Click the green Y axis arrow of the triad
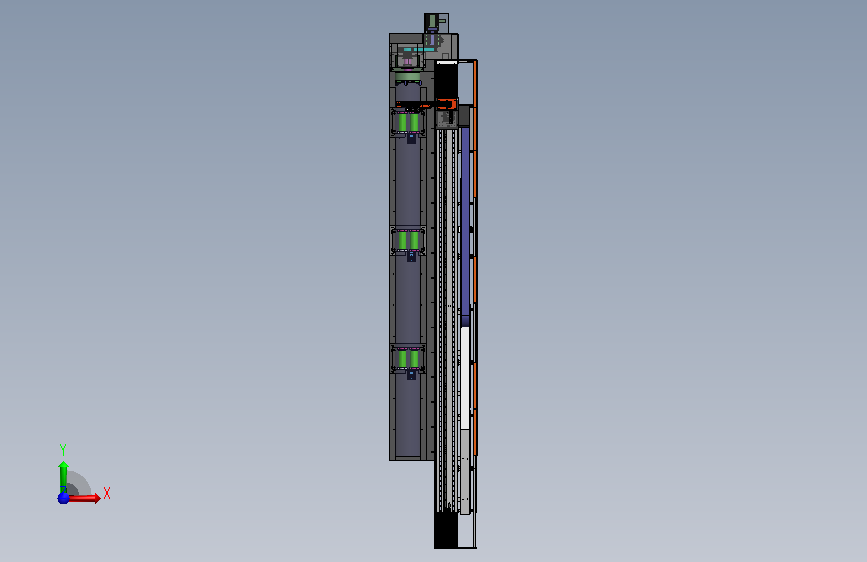Viewport: 867px width, 562px height. point(64,476)
